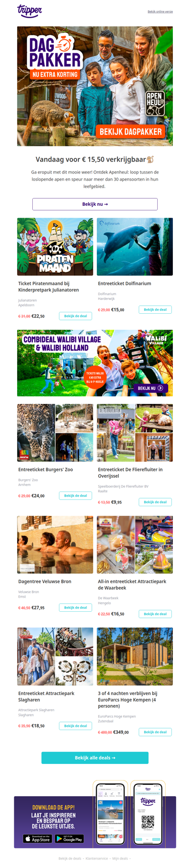Open the Klantenservice footer link
This screenshot has width=190, height=868.
96,858
